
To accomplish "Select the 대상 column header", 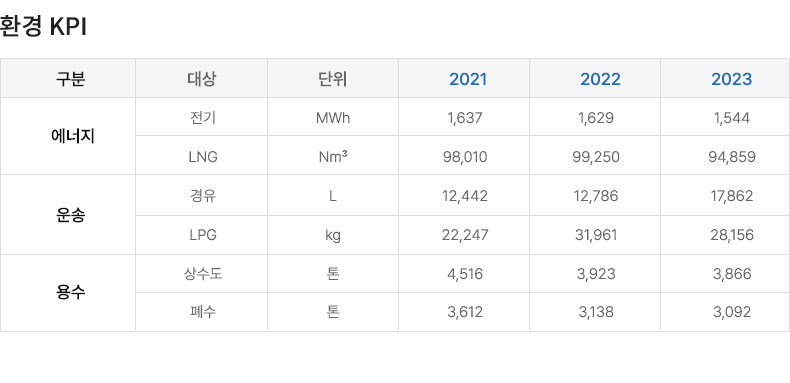I will tap(202, 79).
